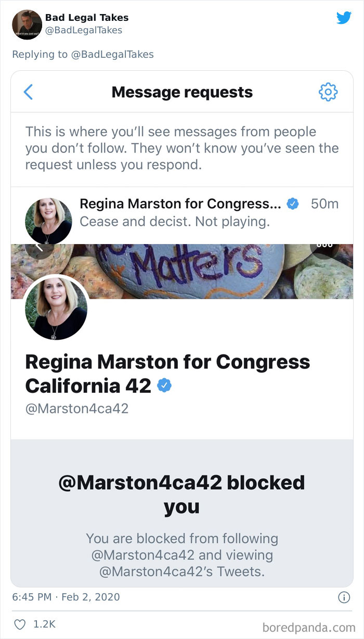Screen dimensions: 364x639
Task: Select the message request from Regina Marston
Action: coord(182,212)
